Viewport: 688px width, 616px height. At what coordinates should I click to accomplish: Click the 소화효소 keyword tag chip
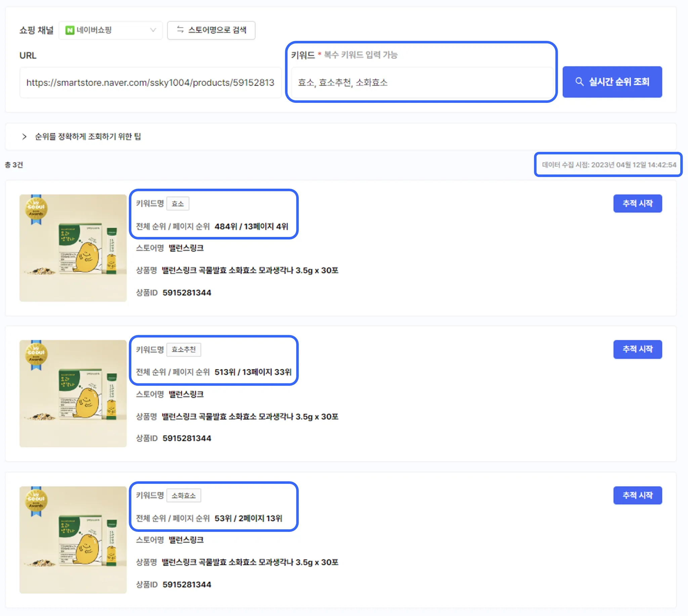[183, 495]
